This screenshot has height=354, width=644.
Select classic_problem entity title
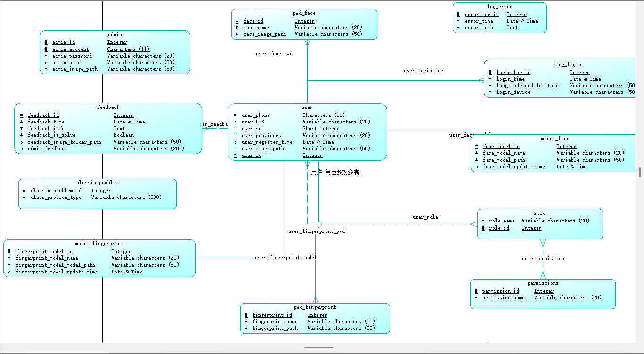(98, 182)
